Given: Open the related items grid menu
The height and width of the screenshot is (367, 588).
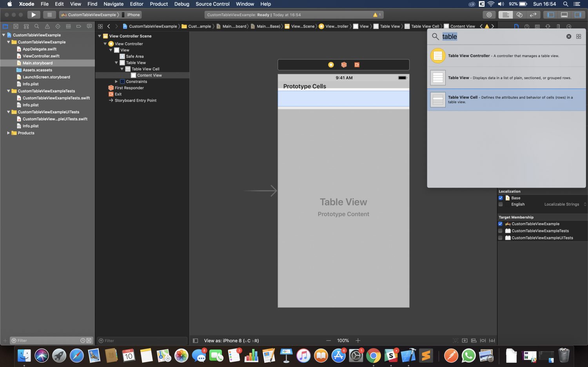Looking at the screenshot, I should pos(100,27).
